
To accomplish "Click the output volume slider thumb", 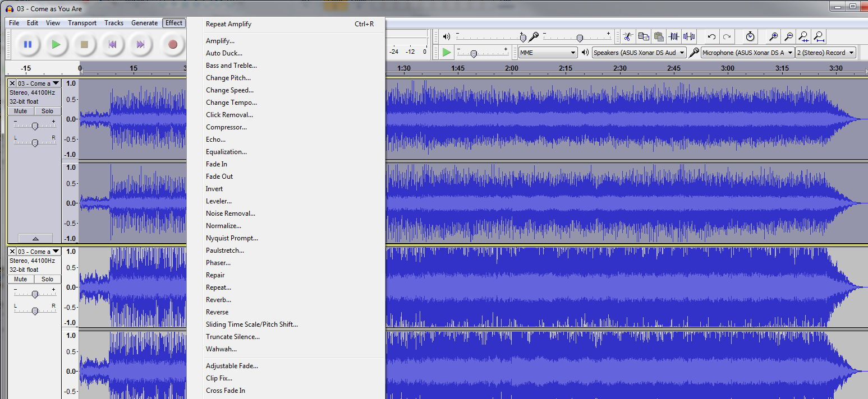I will point(523,38).
